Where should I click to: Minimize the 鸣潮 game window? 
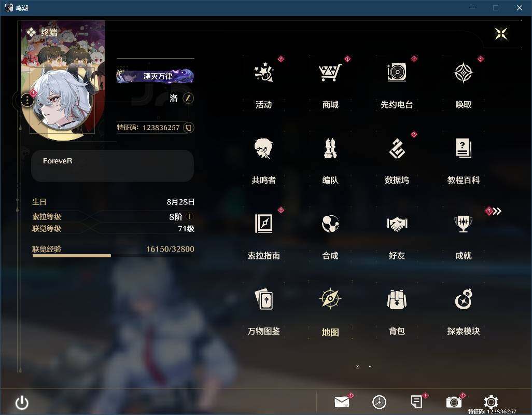pyautogui.click(x=472, y=8)
